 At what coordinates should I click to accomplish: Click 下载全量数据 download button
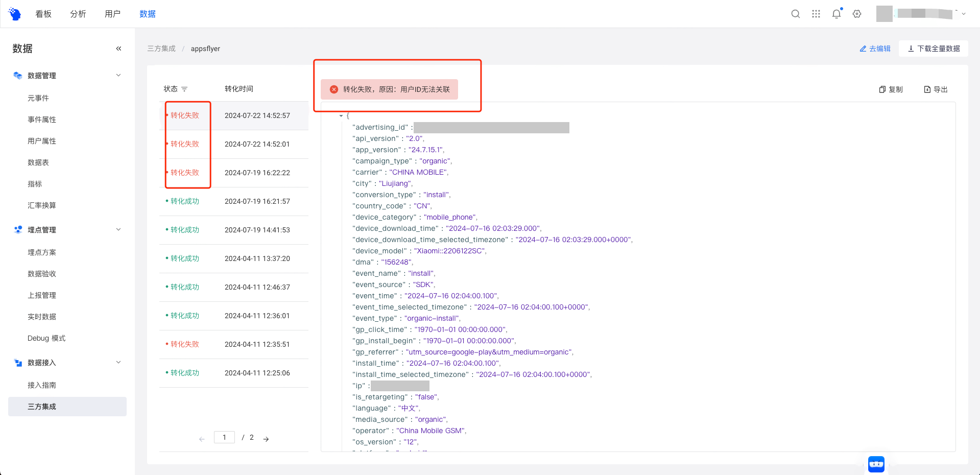point(934,49)
